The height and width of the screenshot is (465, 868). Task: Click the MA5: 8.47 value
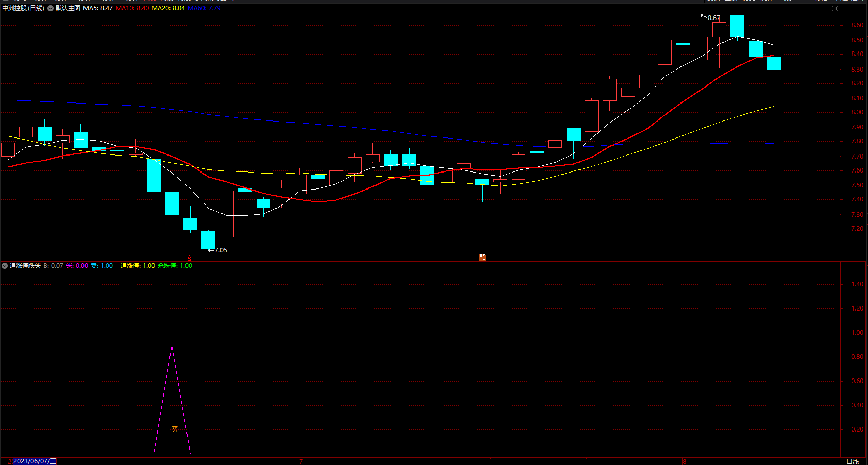pyautogui.click(x=98, y=8)
